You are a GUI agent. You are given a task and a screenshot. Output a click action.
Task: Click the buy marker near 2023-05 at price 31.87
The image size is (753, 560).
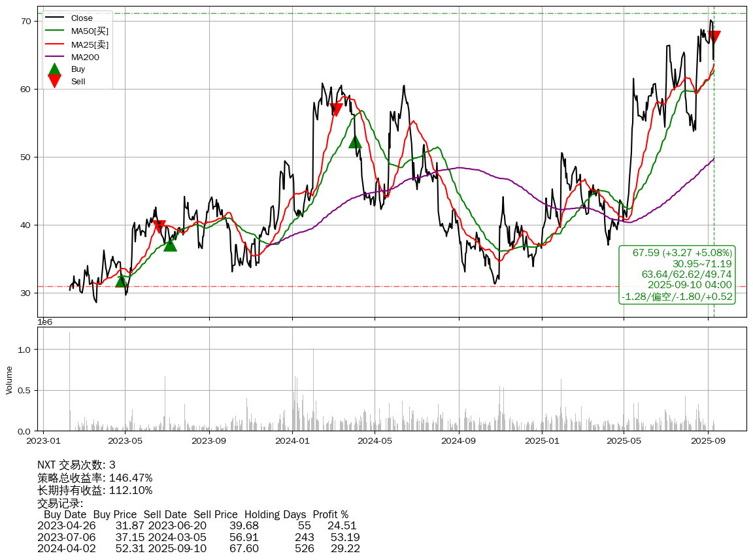coord(122,280)
